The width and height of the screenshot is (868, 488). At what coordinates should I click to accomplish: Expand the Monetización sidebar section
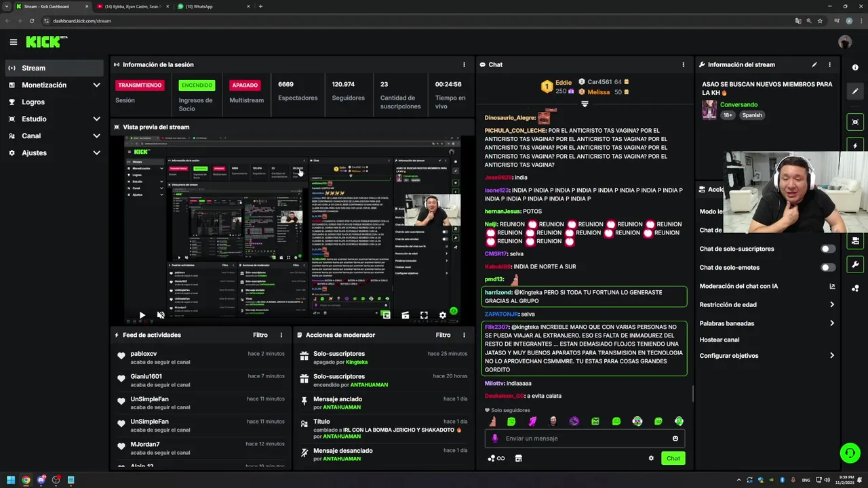click(56, 85)
